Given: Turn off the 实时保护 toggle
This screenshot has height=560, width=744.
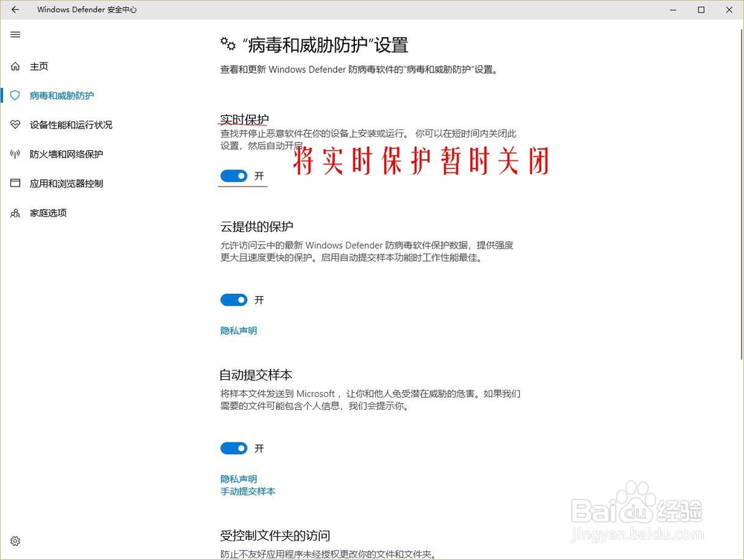Looking at the screenshot, I should click(x=234, y=176).
